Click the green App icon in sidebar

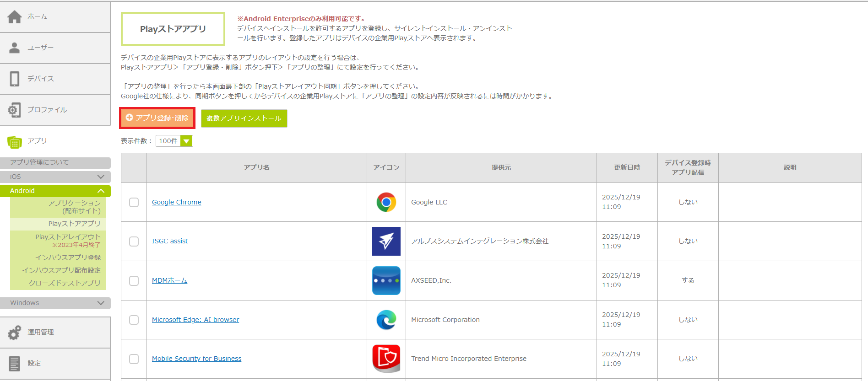click(x=15, y=142)
